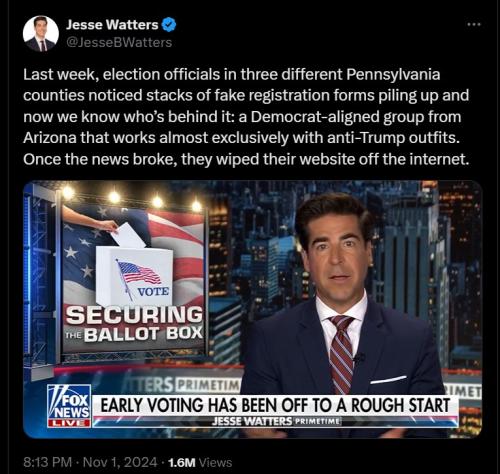Open the three-dot more options menu
Image resolution: width=500 pixels, height=474 pixels.
pyautogui.click(x=474, y=24)
